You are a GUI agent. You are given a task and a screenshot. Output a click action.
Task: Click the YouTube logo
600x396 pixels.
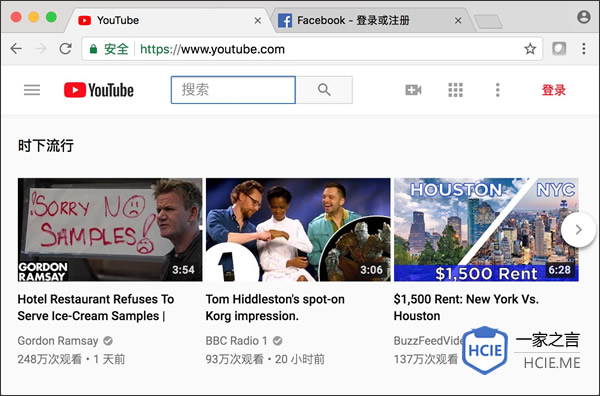pos(99,90)
